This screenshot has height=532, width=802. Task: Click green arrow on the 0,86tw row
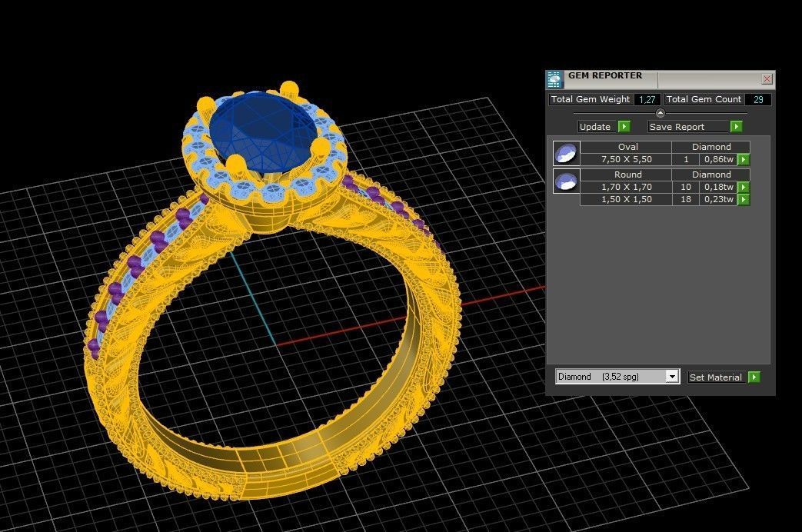click(744, 160)
